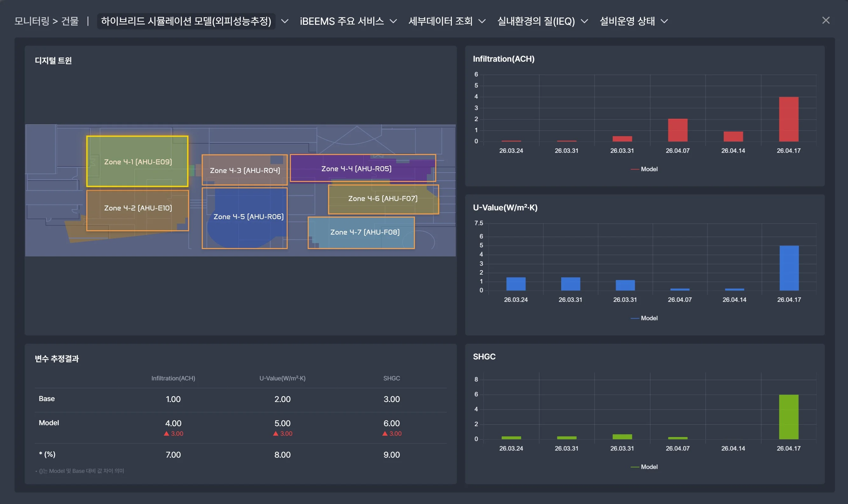The height and width of the screenshot is (504, 848).
Task: Select Zone 4-7 (AHU-F08) area
Action: click(x=361, y=233)
